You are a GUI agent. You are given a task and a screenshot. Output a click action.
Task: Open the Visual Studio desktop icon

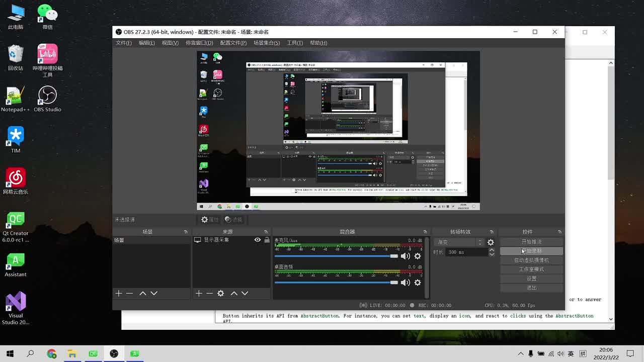pyautogui.click(x=16, y=308)
